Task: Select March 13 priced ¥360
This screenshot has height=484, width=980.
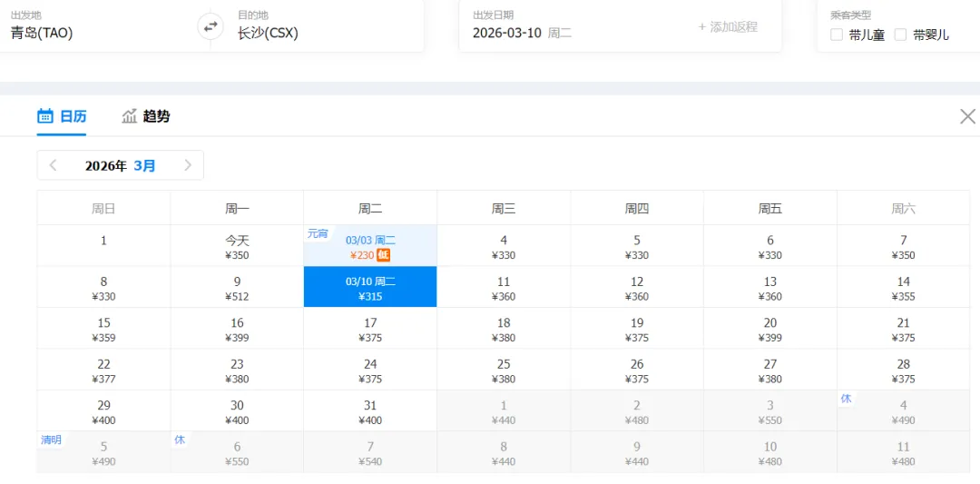Action: (x=770, y=287)
